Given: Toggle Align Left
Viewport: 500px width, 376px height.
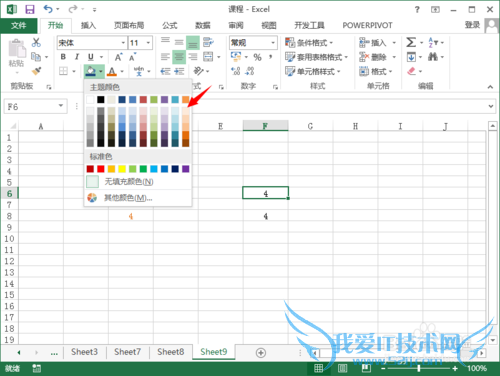Looking at the screenshot, I should point(165,57).
